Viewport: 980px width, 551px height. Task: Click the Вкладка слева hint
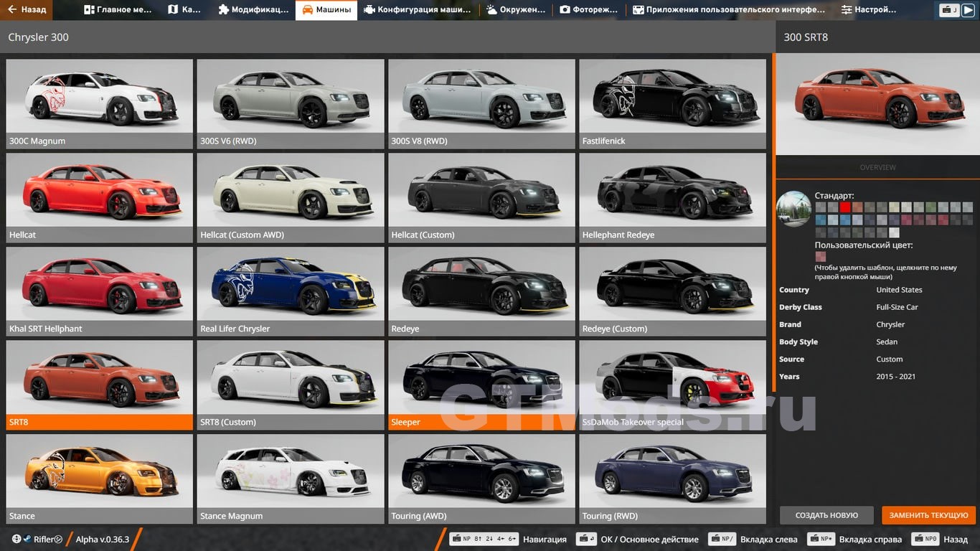[x=753, y=540]
